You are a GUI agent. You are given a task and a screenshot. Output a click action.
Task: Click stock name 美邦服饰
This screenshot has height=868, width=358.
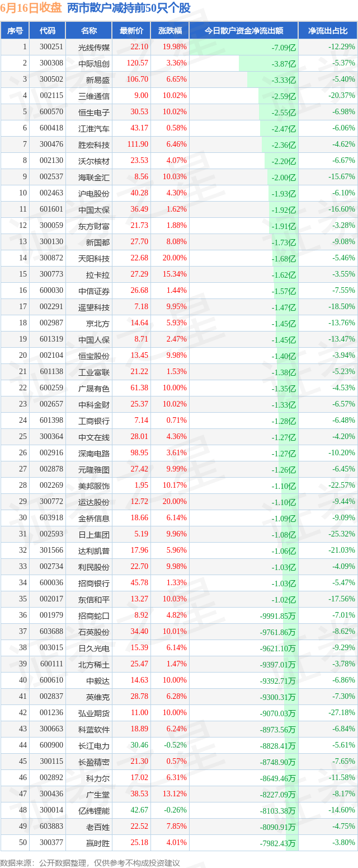point(94,486)
